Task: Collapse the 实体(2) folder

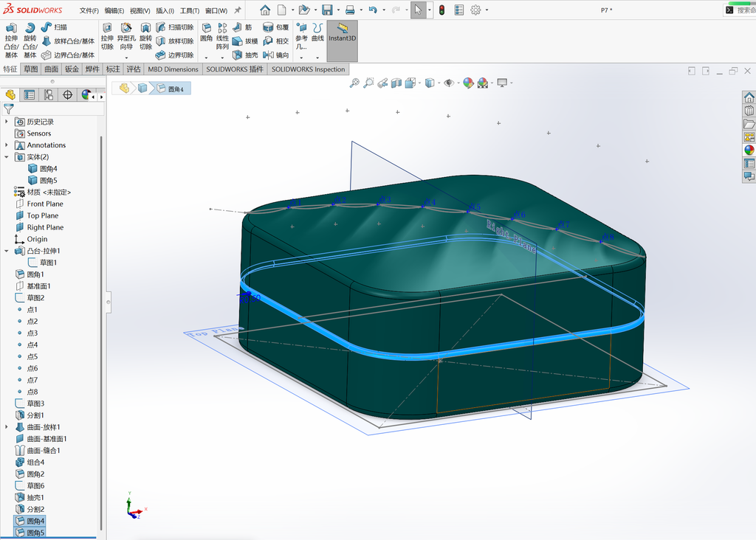Action: point(6,157)
